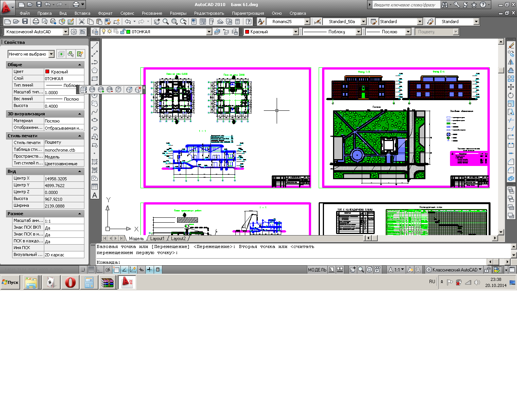The image size is (517, 420).
Task: Open the Рисование menu
Action: (152, 13)
